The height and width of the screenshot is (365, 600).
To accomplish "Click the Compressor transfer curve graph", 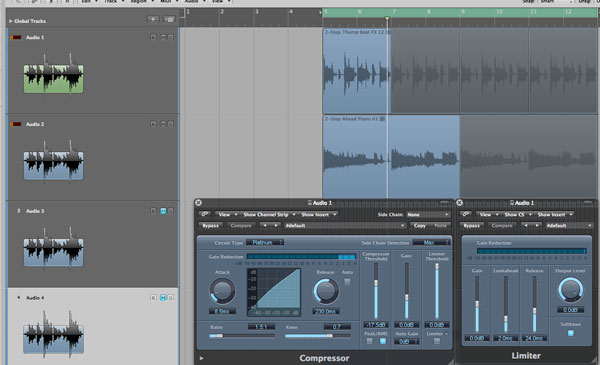I will (x=274, y=292).
